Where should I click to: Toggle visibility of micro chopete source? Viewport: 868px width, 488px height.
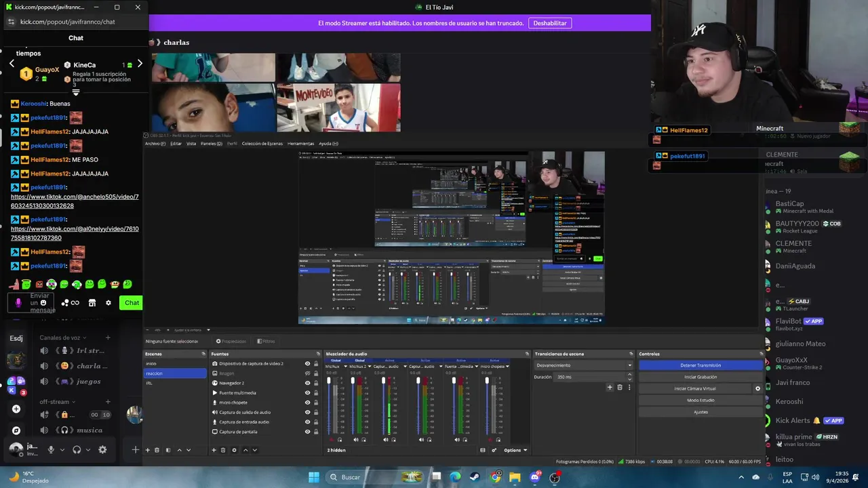[307, 403]
